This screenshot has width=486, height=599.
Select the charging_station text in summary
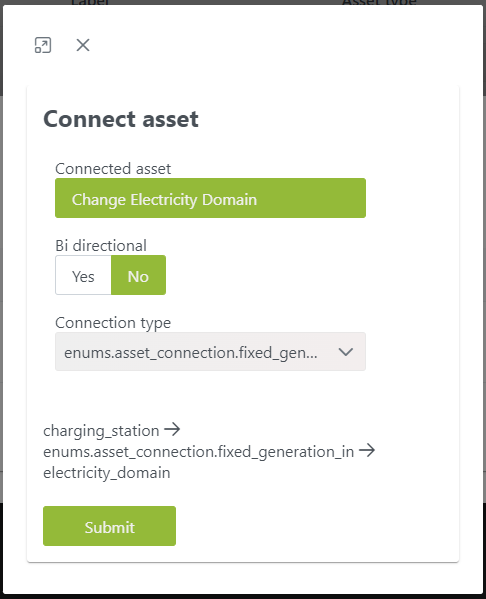pos(101,431)
